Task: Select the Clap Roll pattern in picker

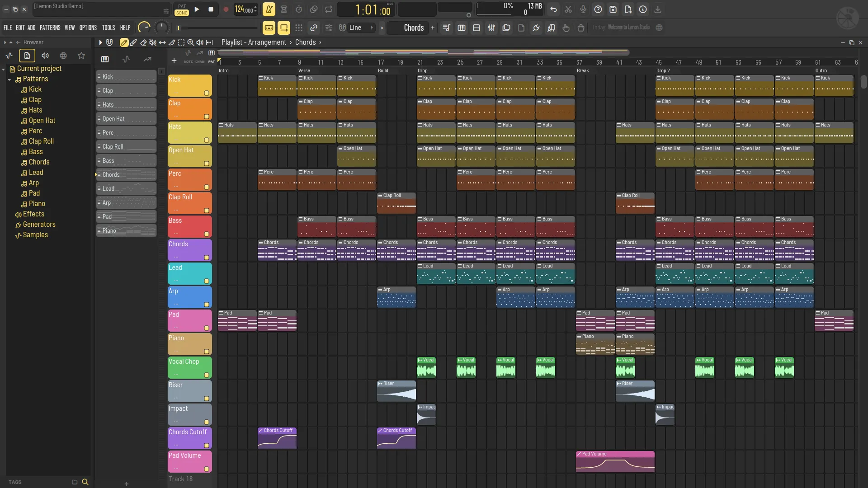Action: [x=126, y=147]
